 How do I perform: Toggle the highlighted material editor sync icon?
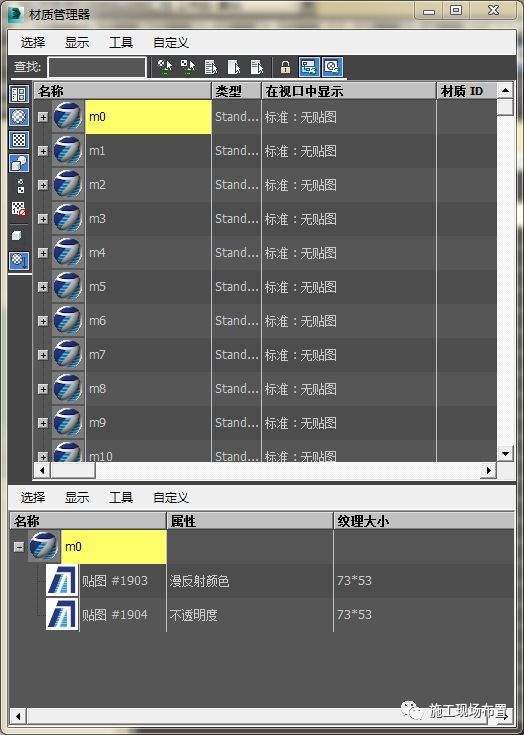[332, 68]
